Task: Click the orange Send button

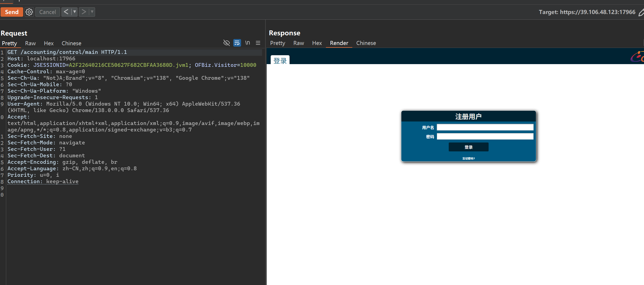Action: (x=12, y=12)
